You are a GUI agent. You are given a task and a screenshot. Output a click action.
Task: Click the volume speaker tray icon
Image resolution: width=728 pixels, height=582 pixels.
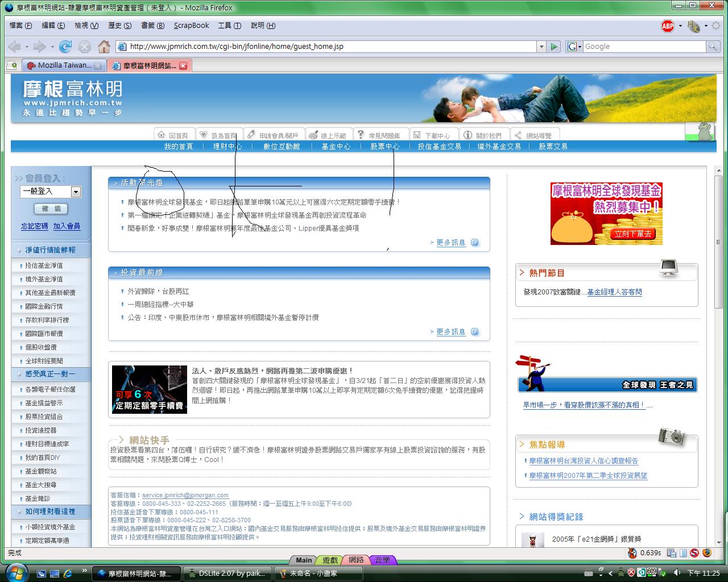point(677,573)
